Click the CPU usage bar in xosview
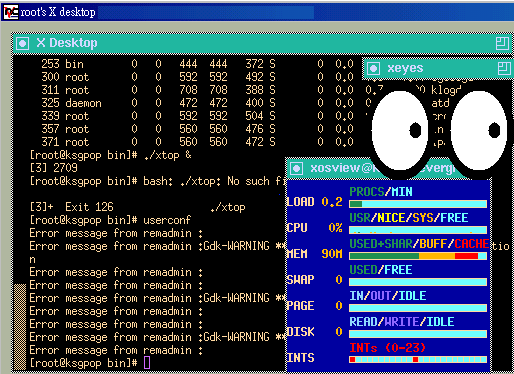The height and width of the screenshot is (374, 514). point(418,230)
